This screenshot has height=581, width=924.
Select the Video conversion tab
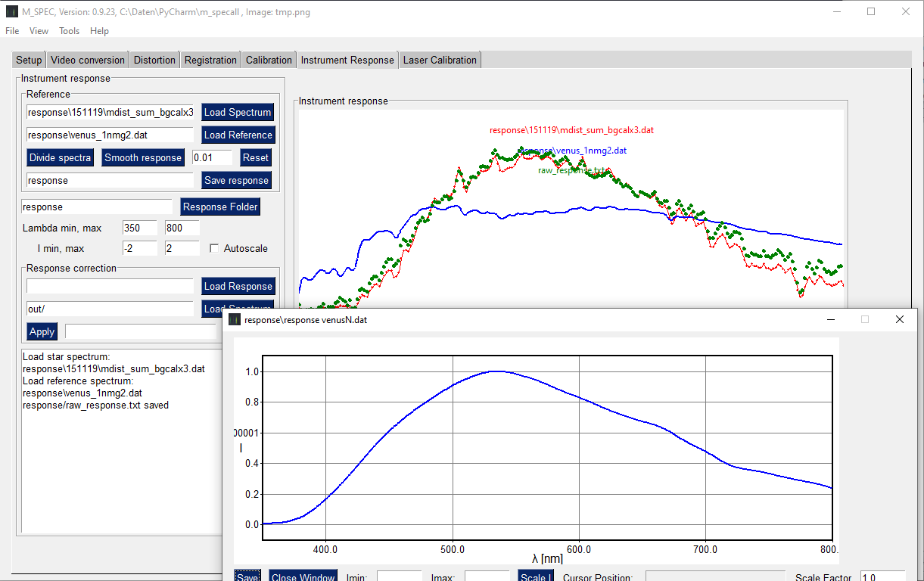coord(88,60)
